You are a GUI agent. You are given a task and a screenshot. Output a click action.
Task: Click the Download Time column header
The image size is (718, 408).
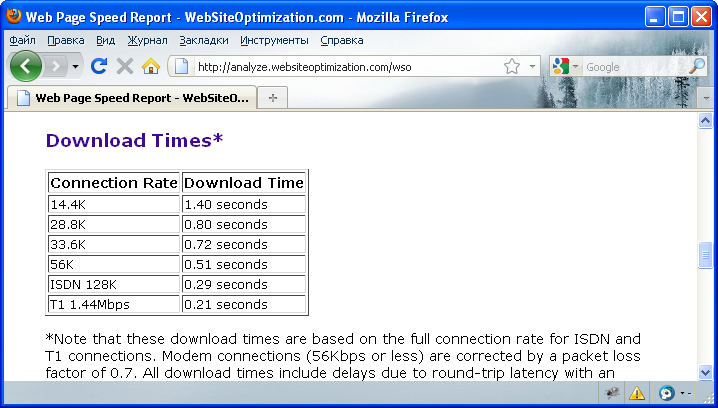coord(244,183)
